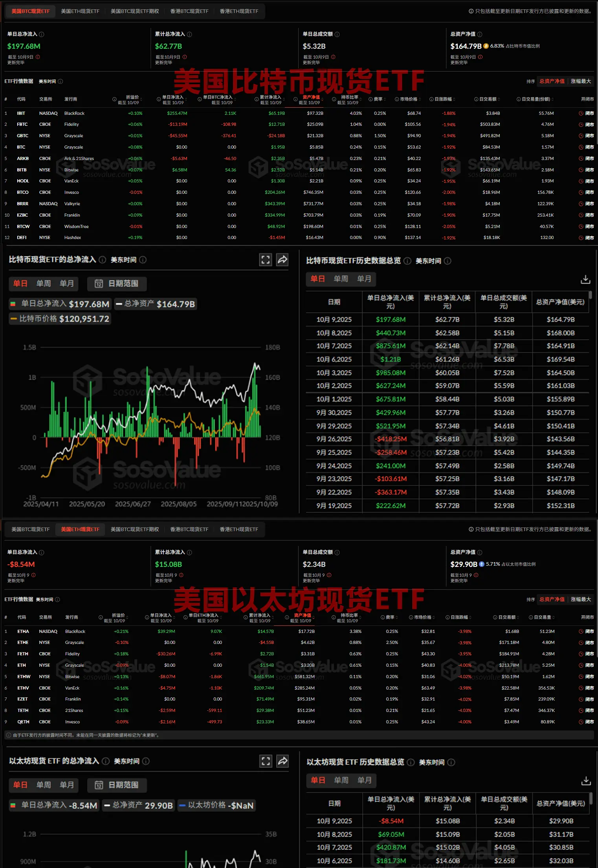Select 美国BTC现货ETF tab in the top tab bar
The image size is (598, 868).
coord(31,11)
